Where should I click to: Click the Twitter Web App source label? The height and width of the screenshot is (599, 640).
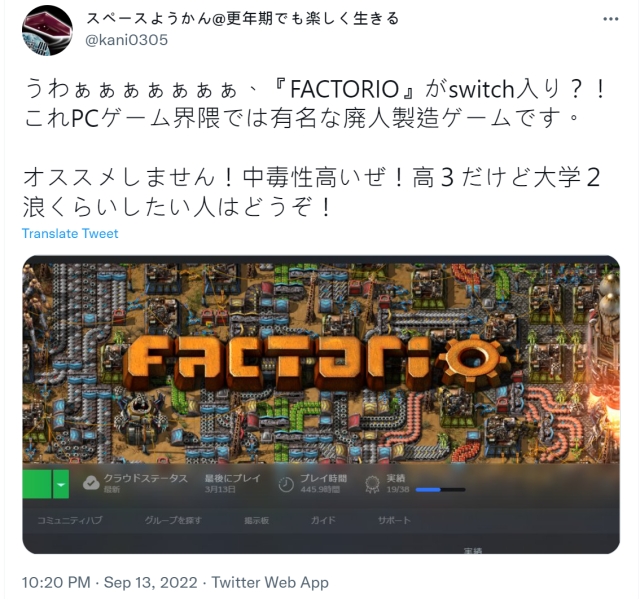tap(270, 582)
